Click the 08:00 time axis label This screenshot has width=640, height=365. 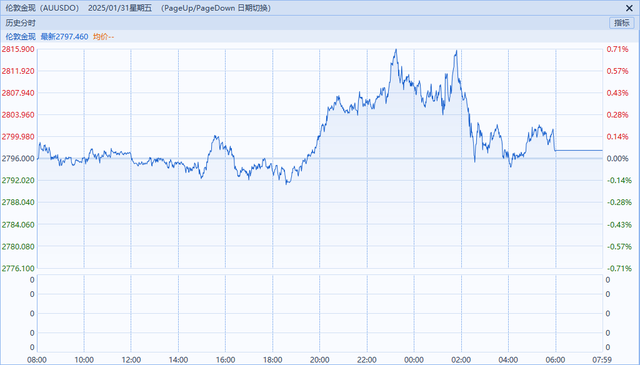(37, 360)
